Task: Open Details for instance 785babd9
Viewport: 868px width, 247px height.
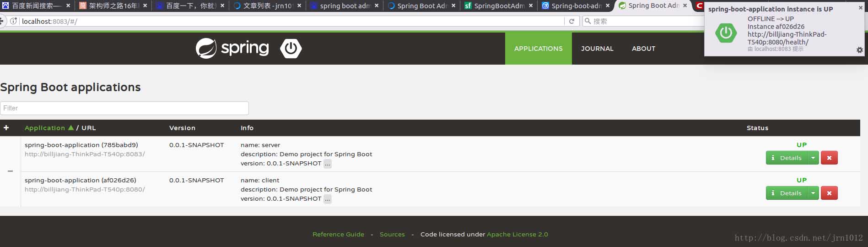Action: 787,158
